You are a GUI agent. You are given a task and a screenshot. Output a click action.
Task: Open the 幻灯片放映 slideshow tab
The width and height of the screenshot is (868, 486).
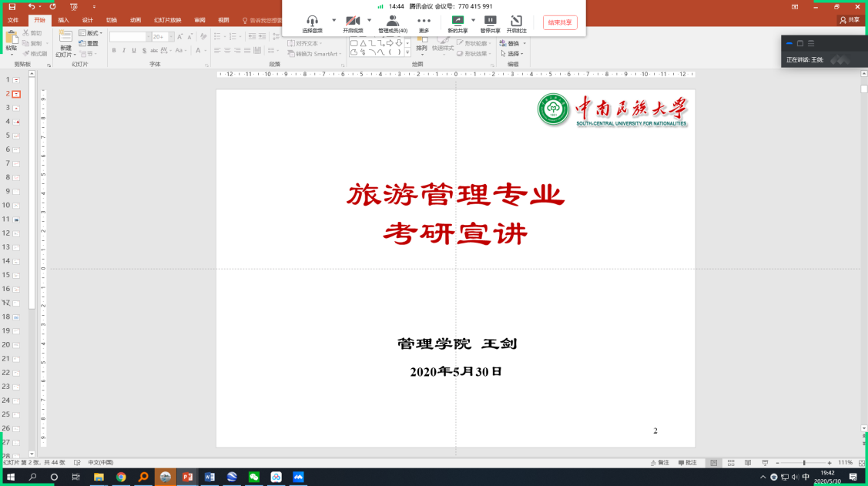tap(167, 20)
